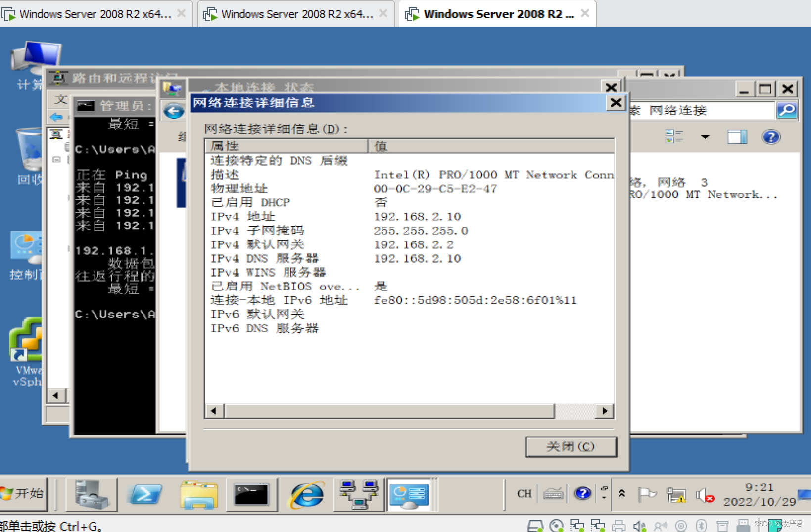Click the 关闭(C) button in details dialog

click(571, 447)
